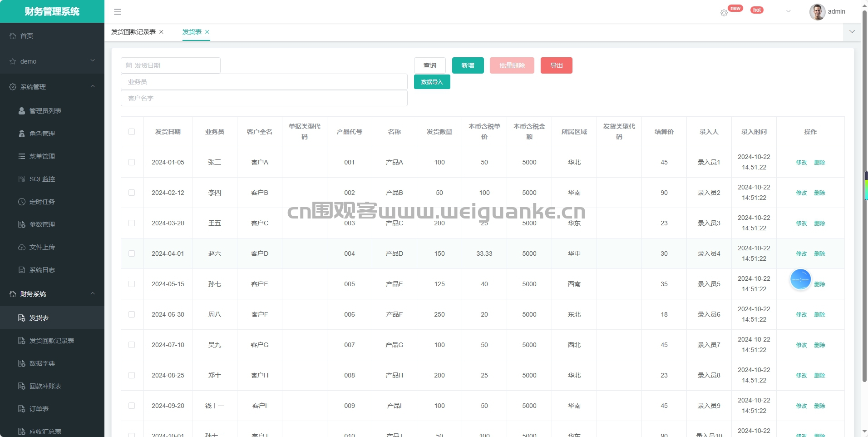Click the 查询 button

[x=430, y=65]
